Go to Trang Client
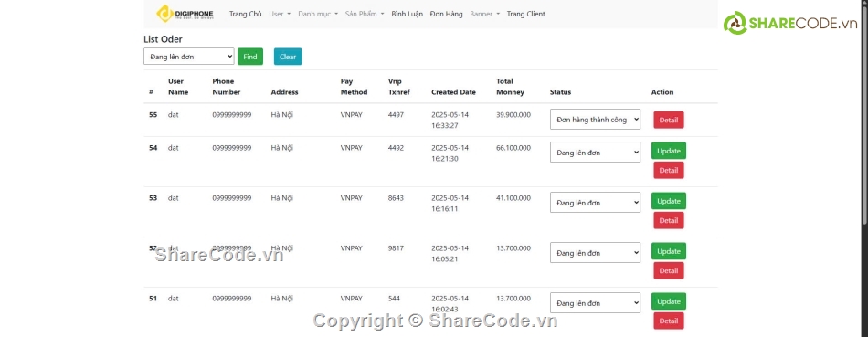This screenshot has height=337, width=868. [x=526, y=14]
